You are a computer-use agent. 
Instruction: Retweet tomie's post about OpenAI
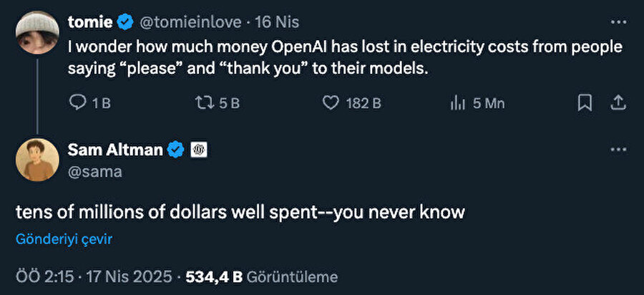click(205, 103)
